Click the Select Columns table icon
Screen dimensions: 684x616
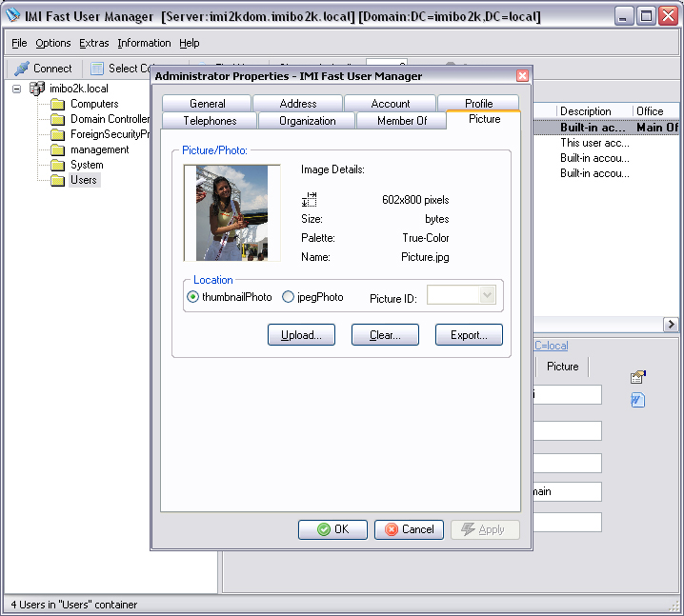(x=97, y=69)
